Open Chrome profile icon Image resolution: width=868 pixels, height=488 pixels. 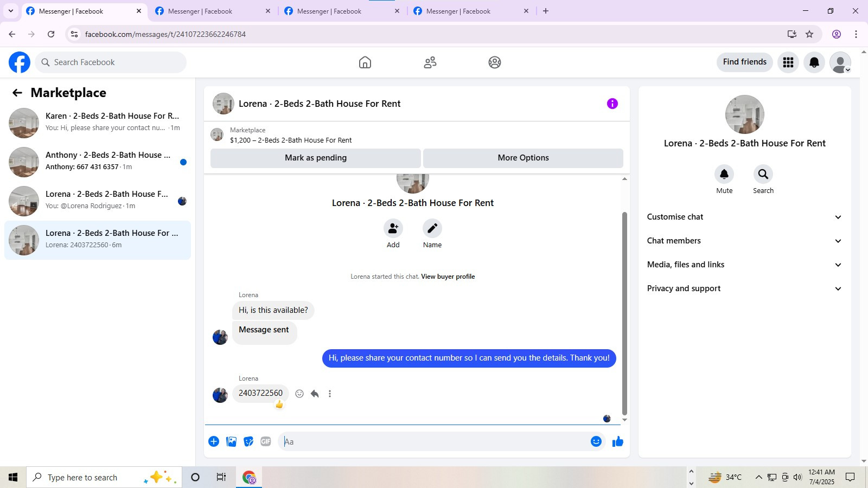pyautogui.click(x=837, y=34)
